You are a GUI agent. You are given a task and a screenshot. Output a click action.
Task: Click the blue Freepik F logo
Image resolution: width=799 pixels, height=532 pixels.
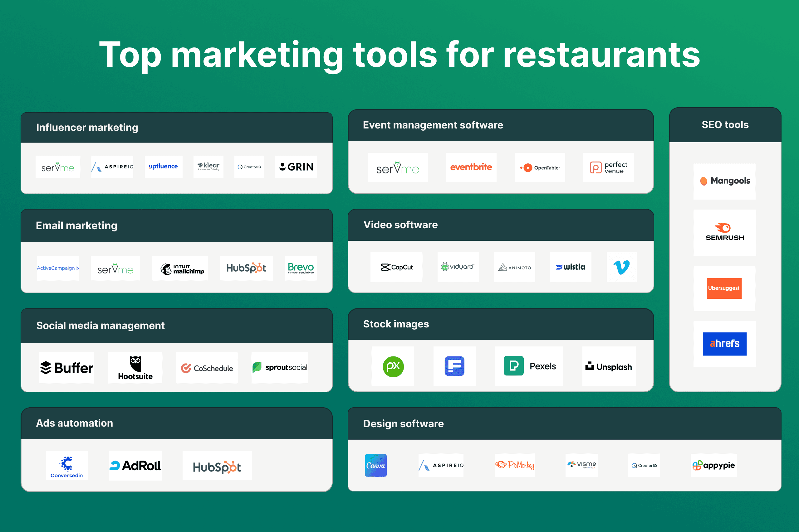[454, 366]
